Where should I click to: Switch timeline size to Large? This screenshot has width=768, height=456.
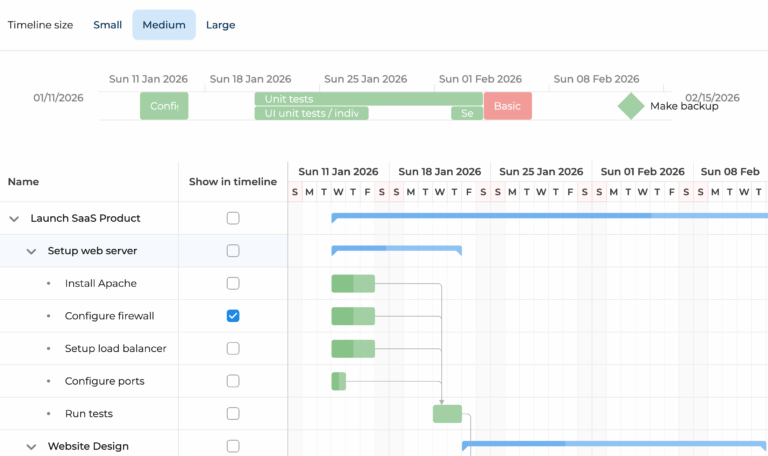pos(220,25)
